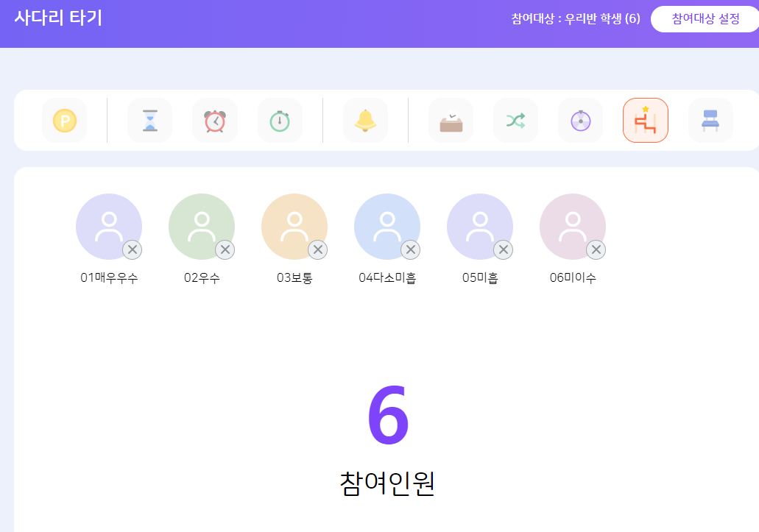
Task: Select the red alarm clock tool
Action: (x=215, y=120)
